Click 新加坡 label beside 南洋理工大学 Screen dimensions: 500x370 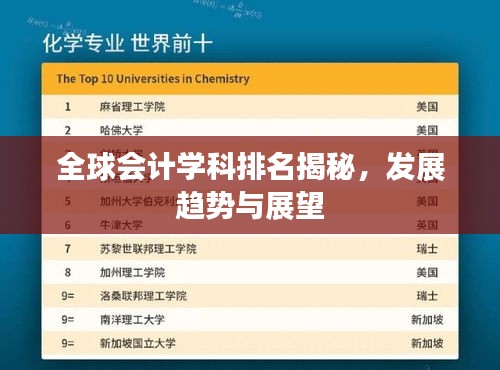coord(427,320)
